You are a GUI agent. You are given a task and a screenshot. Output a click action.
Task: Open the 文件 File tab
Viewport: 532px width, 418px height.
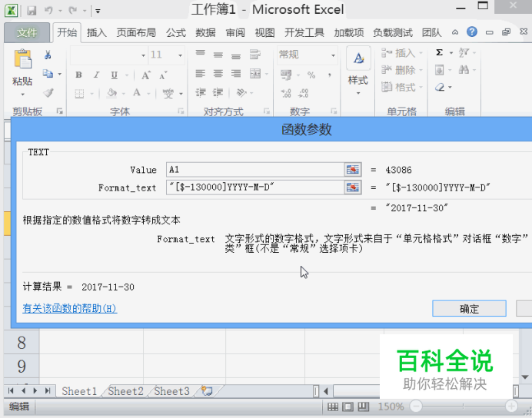click(27, 32)
